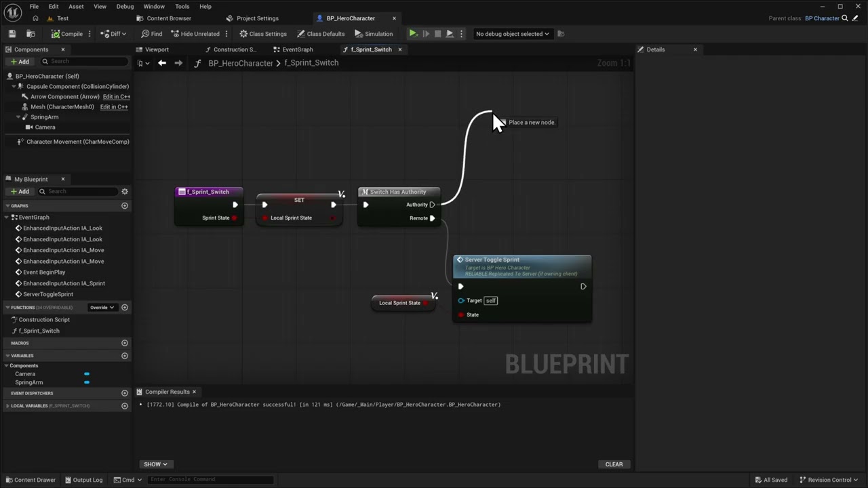Add a new macro
Viewport: 868px width, 488px height.
125,344
